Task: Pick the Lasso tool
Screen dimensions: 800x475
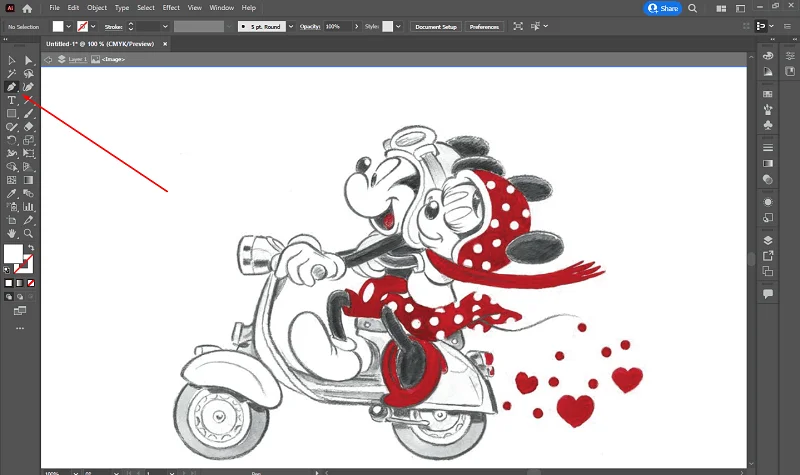Action: pos(29,74)
